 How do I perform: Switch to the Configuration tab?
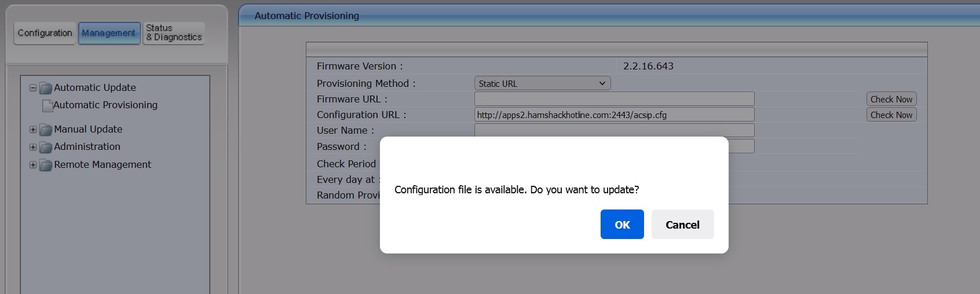tap(45, 33)
